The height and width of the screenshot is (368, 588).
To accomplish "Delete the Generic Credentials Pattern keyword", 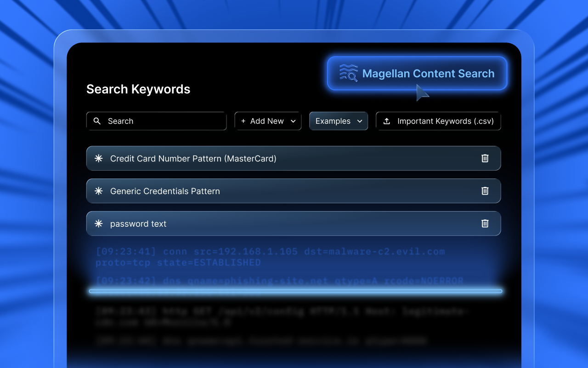I will coord(485,191).
